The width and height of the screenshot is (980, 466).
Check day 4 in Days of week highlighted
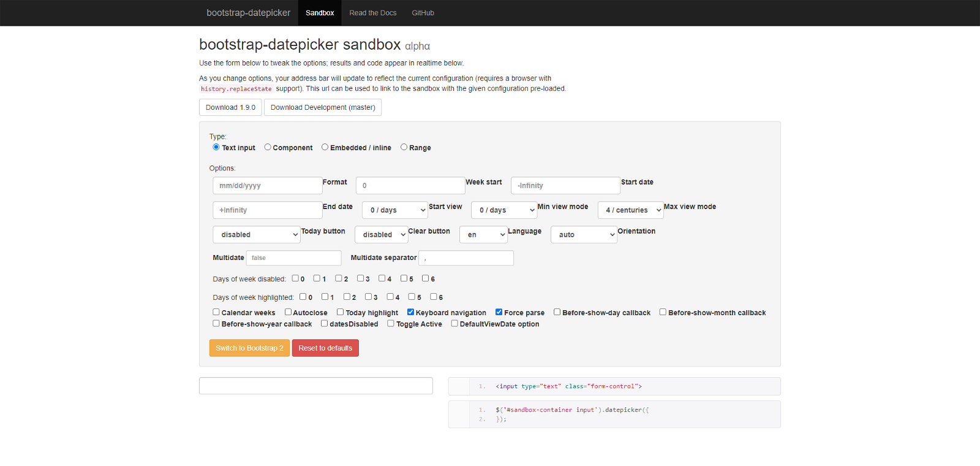(x=390, y=297)
